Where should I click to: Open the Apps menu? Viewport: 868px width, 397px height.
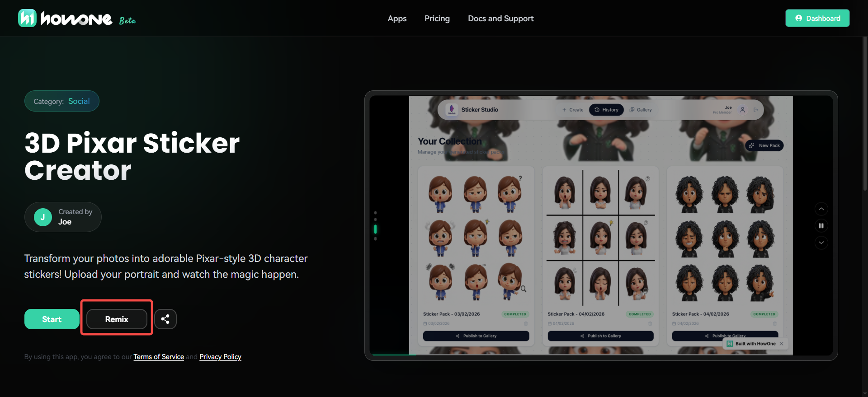click(x=397, y=19)
